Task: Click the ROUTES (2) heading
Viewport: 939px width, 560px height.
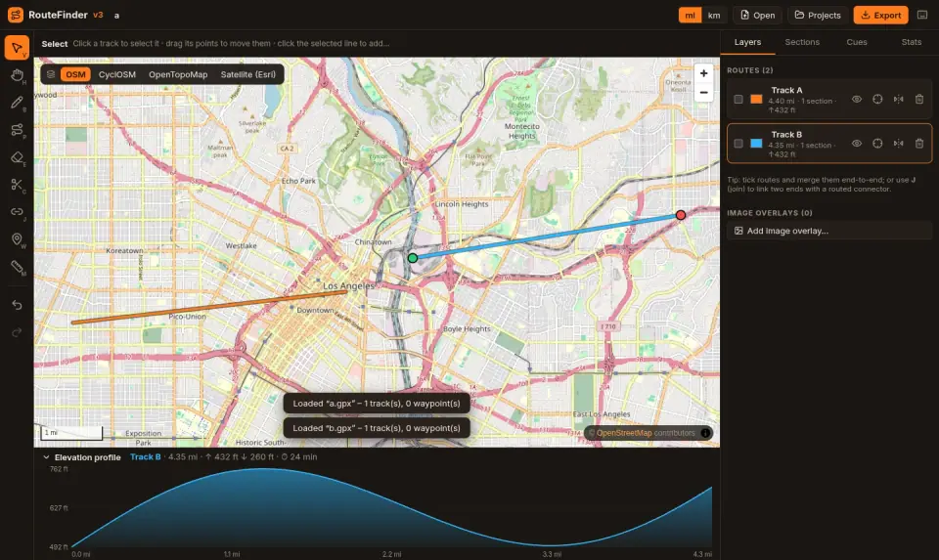Action: pos(750,70)
